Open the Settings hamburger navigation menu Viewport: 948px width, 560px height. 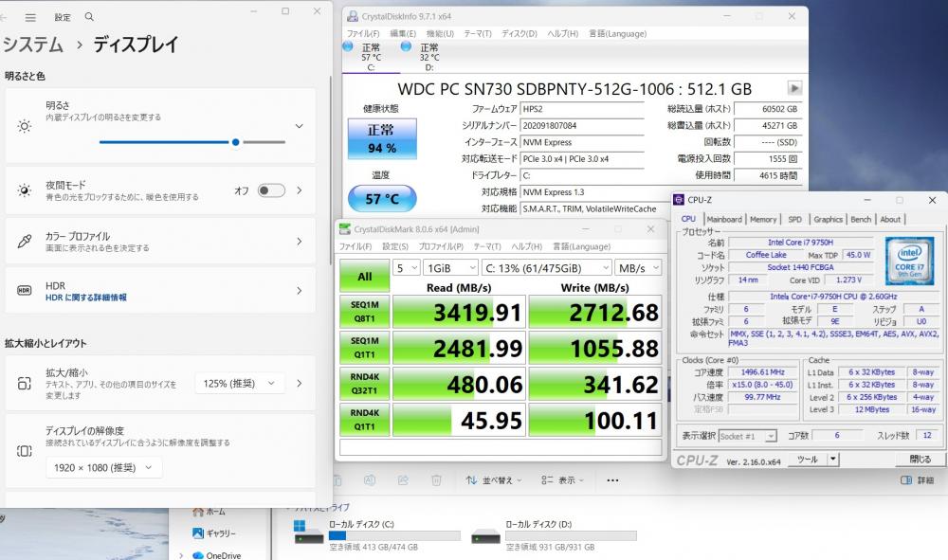[x=30, y=17]
